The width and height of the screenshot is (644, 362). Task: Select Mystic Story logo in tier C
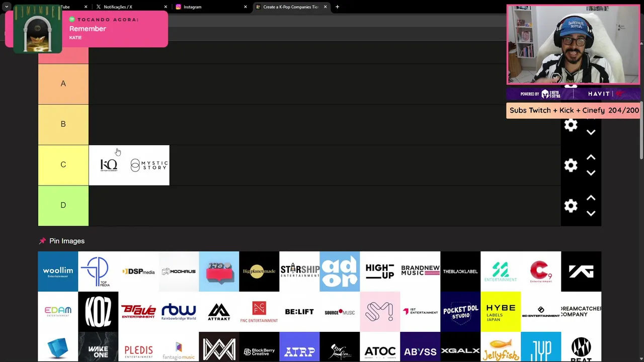coord(149,165)
